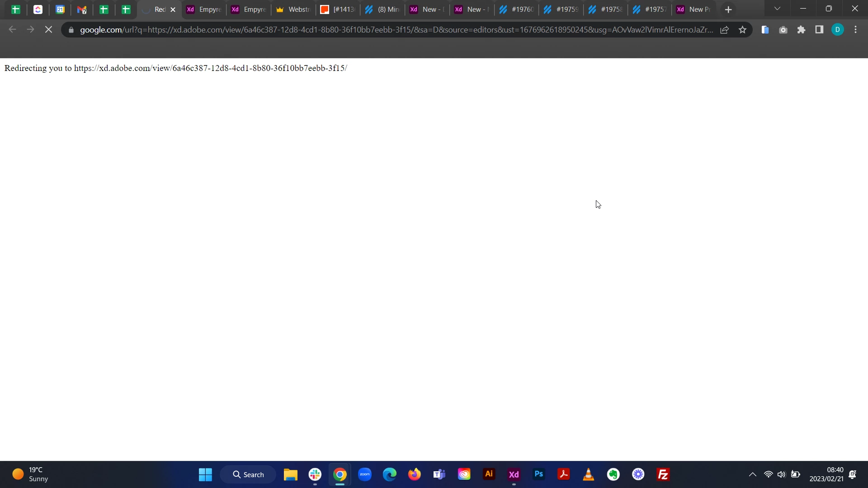Close the Redirecting tab

(173, 9)
